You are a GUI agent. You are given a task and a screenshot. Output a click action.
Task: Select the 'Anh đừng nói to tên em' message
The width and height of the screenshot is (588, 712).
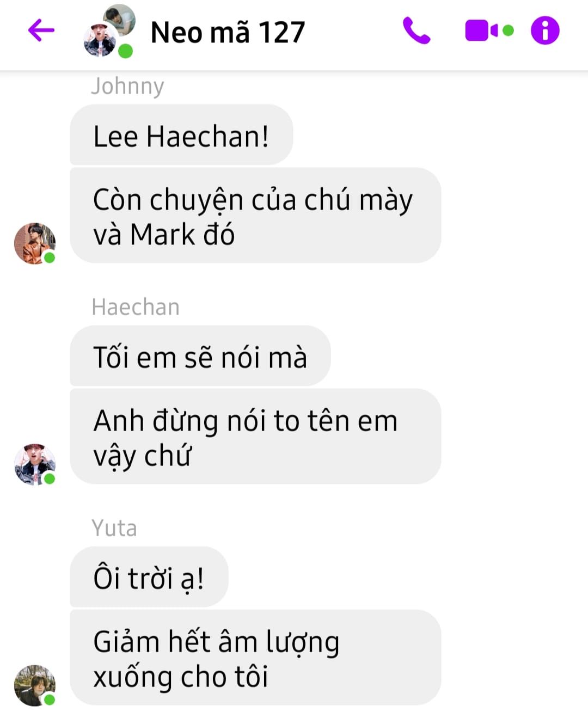[255, 437]
